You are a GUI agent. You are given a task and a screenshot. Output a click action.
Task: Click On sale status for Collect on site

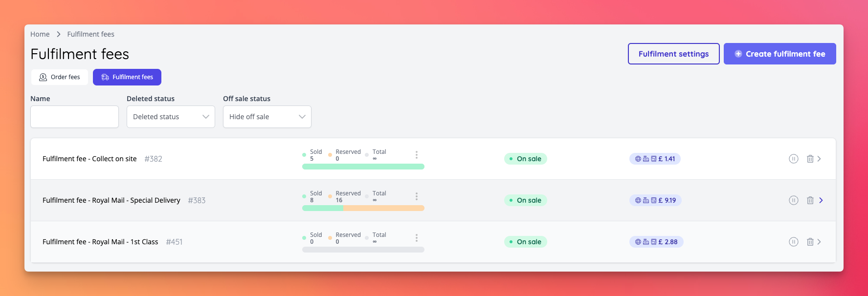(x=526, y=159)
